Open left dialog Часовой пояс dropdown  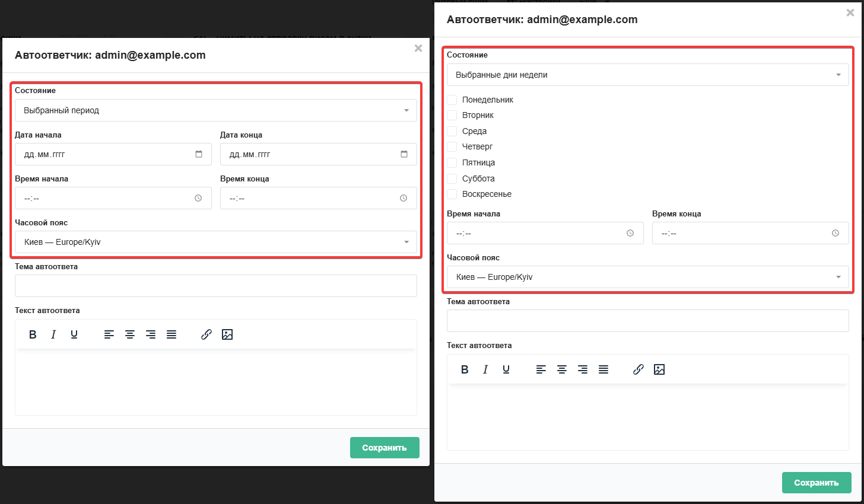[216, 242]
